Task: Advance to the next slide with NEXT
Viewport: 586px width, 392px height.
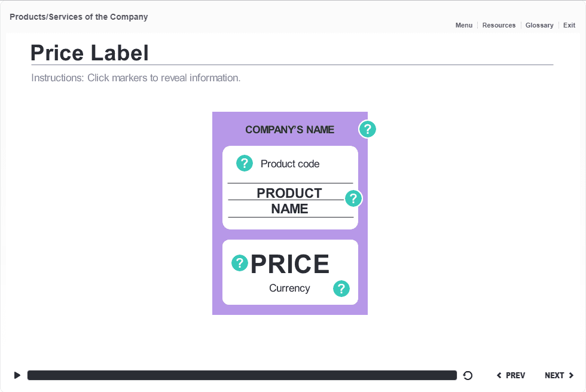Action: [559, 375]
